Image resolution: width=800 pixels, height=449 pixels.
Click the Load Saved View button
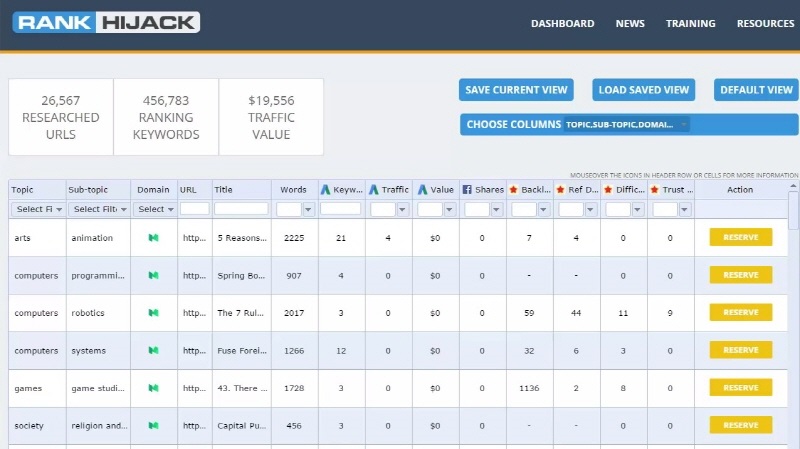pos(643,90)
